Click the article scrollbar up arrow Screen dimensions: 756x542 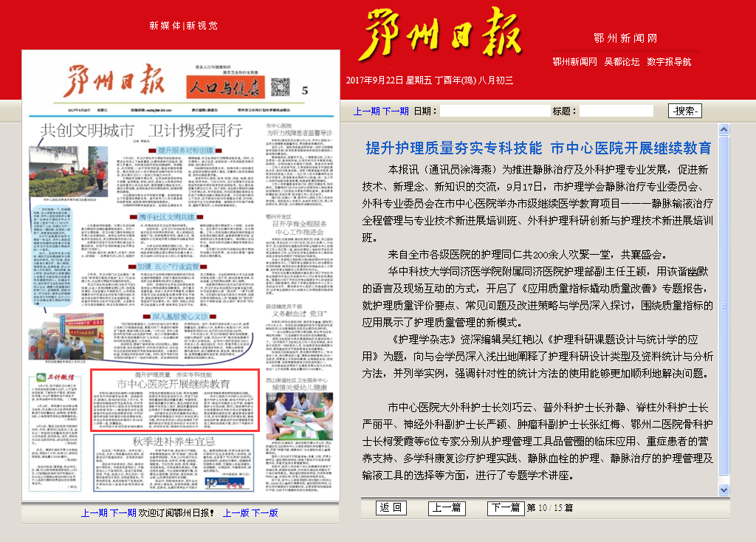click(724, 129)
